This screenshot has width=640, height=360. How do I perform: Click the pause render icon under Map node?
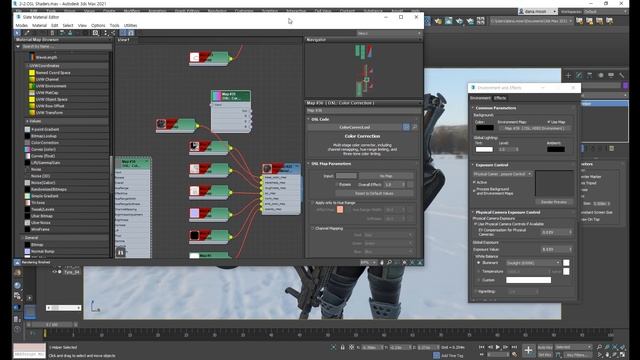click(x=120, y=253)
